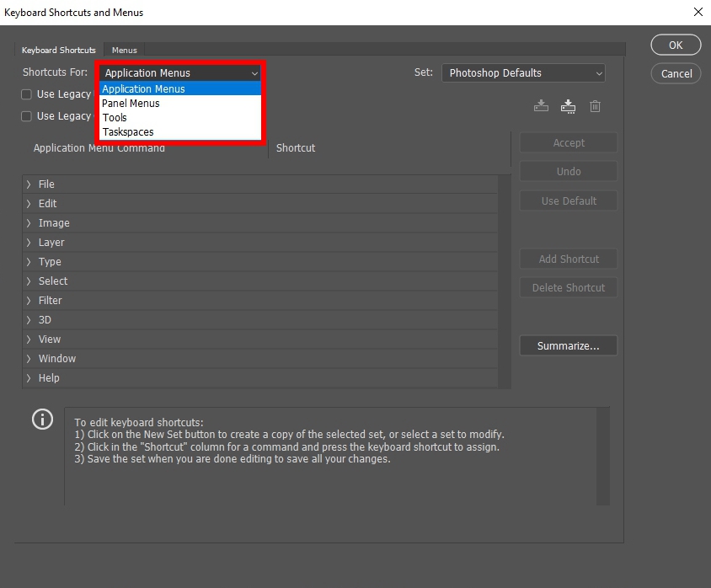
Task: Enable the second Use Legacy checkbox
Action: pos(26,116)
